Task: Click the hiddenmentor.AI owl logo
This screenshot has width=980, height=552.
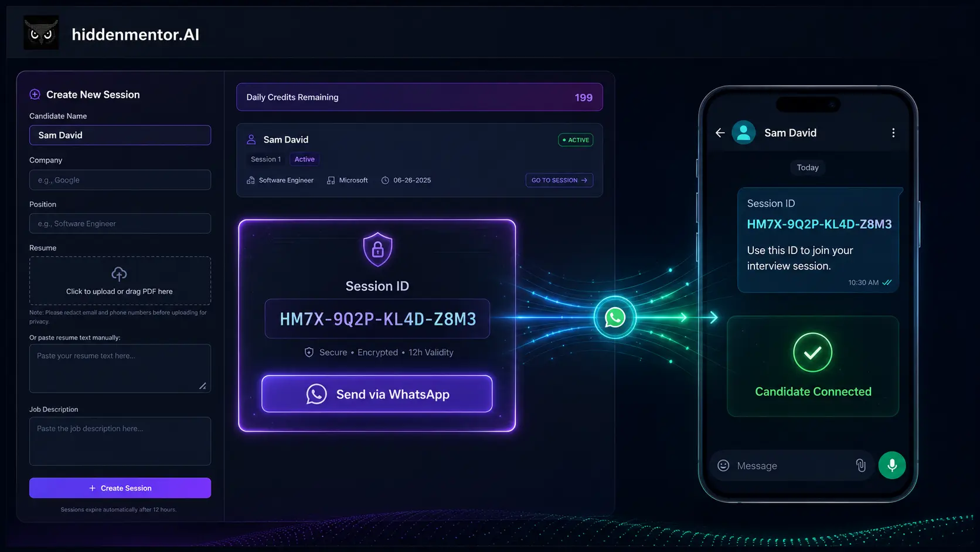Action: click(x=41, y=33)
